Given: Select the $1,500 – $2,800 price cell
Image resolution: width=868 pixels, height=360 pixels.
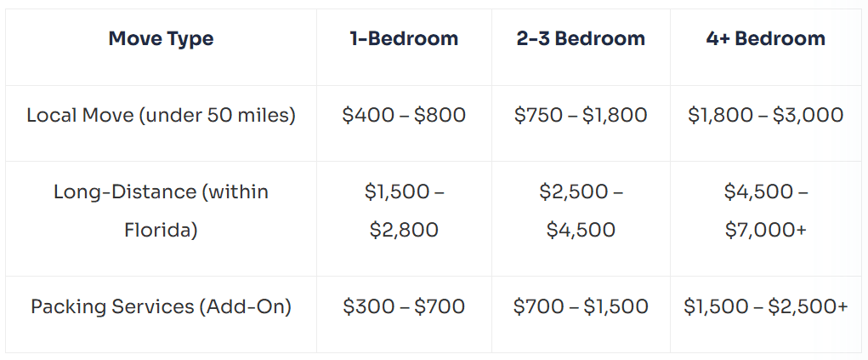Looking at the screenshot, I should (x=404, y=211).
